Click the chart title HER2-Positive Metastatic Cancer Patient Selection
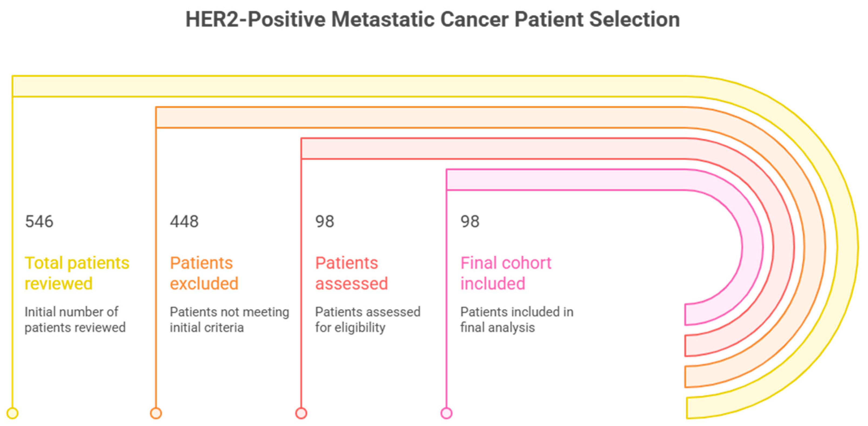 coord(433,19)
